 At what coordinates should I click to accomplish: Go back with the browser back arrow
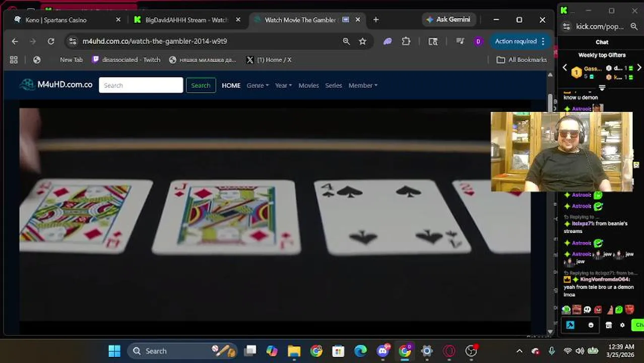(15, 41)
